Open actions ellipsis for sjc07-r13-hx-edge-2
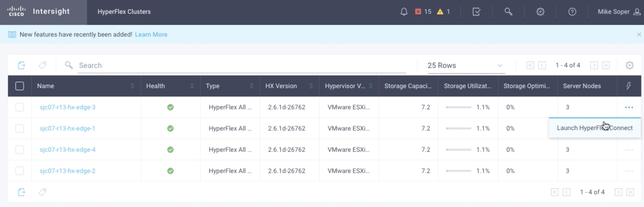The width and height of the screenshot is (644, 207). click(x=629, y=171)
